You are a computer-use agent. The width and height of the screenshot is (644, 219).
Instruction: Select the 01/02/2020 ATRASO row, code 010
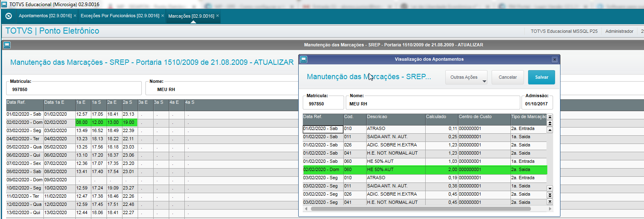425,129
